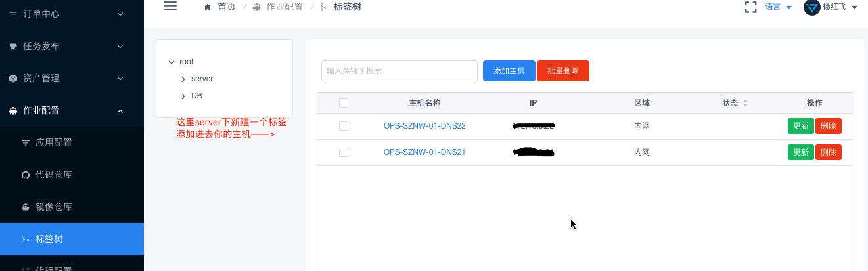
Task: Click the 操作 column header
Action: 815,103
